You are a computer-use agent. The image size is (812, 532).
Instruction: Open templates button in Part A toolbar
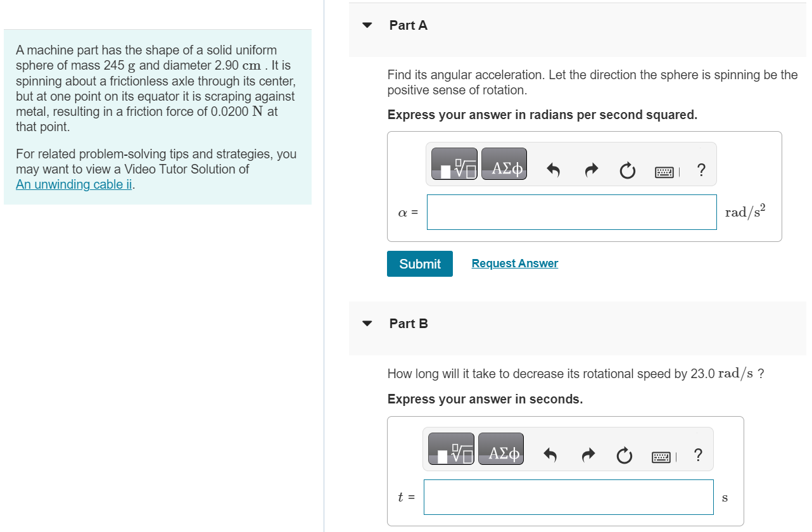[x=454, y=164]
